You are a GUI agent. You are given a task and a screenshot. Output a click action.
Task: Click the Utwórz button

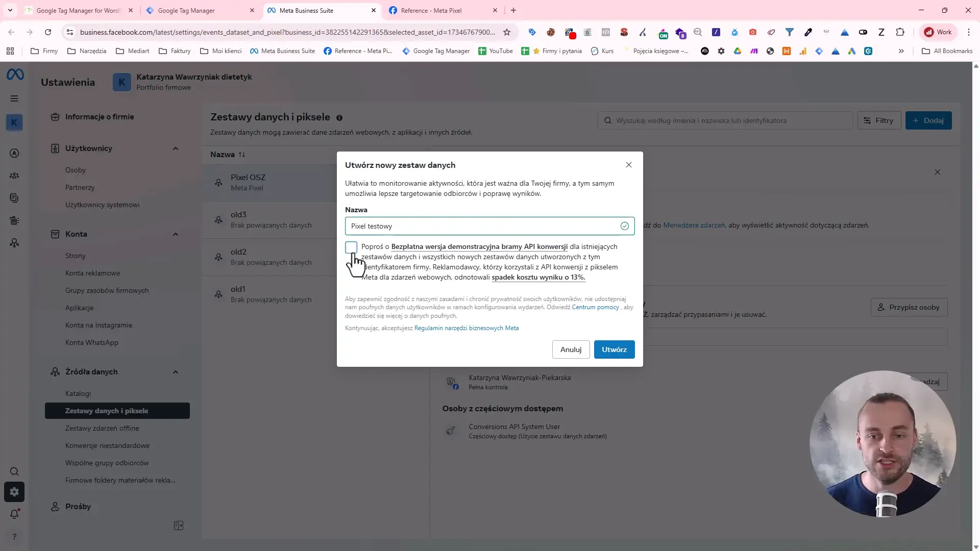[614, 349]
